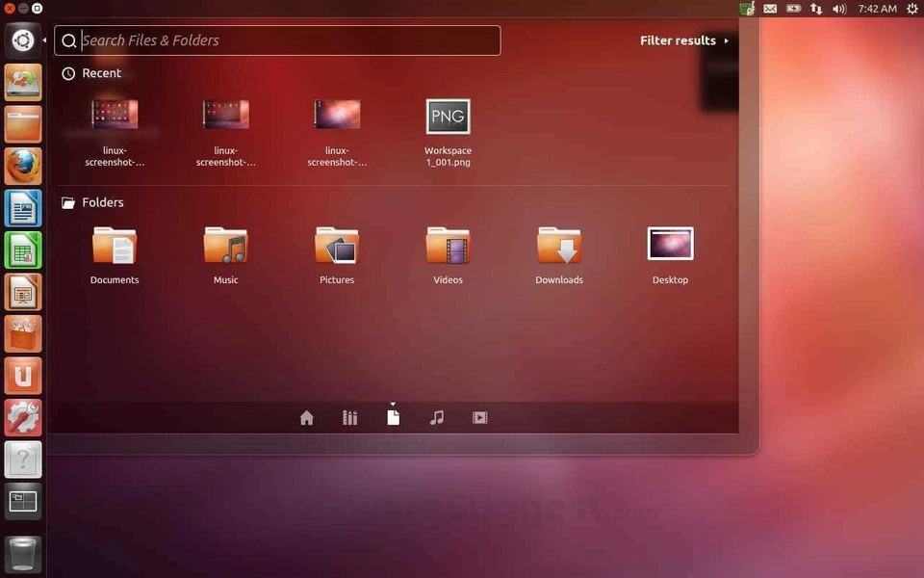
Task: Launch LibreOffice Impress from the launcher
Action: (22, 291)
